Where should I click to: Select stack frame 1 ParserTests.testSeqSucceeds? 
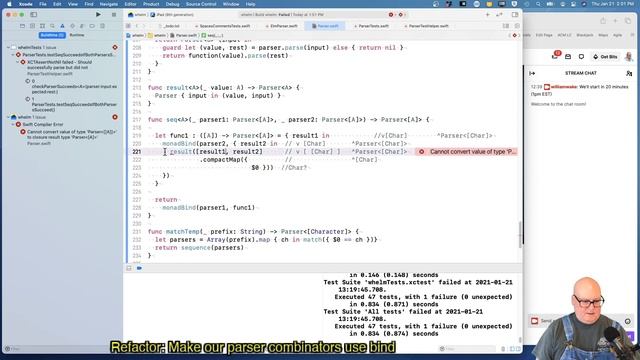pyautogui.click(x=71, y=104)
